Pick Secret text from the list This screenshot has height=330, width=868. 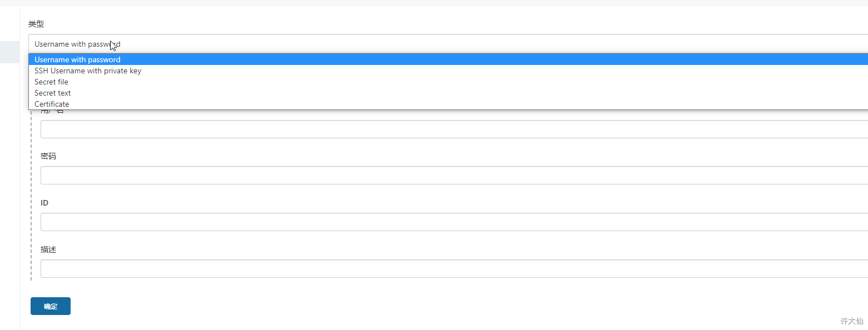53,93
